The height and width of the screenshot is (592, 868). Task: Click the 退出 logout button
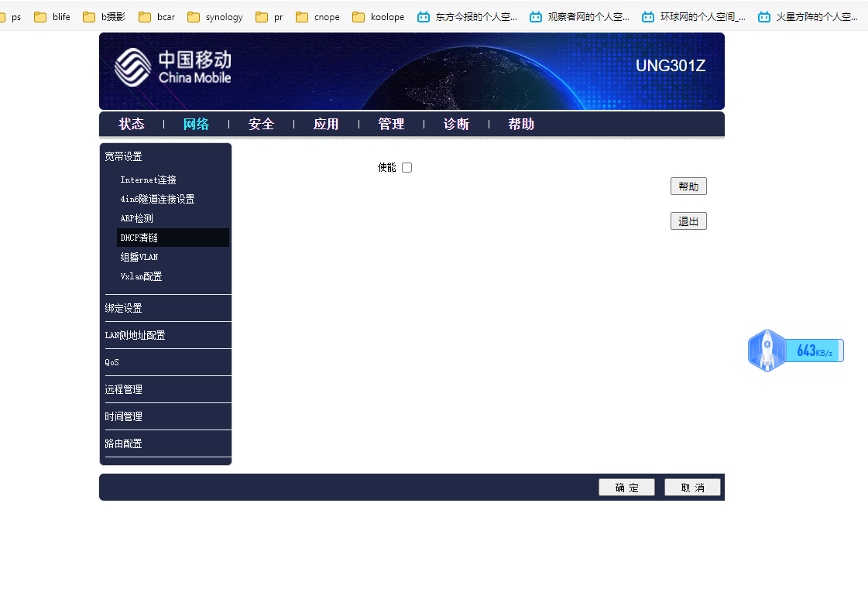click(688, 221)
